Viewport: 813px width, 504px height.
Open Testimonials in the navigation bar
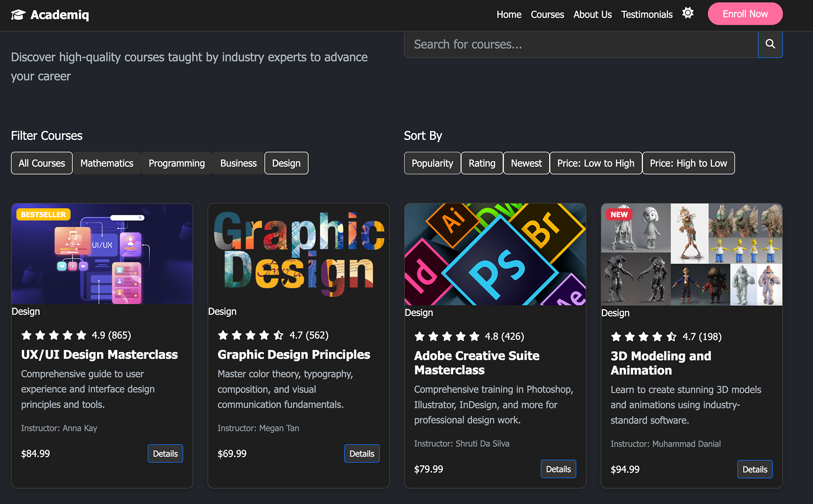646,15
